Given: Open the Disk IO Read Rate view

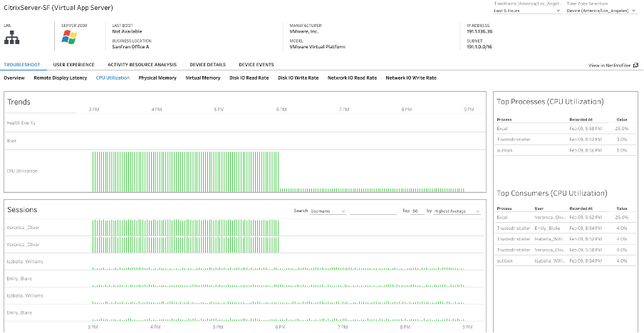Looking at the screenshot, I should [x=249, y=78].
